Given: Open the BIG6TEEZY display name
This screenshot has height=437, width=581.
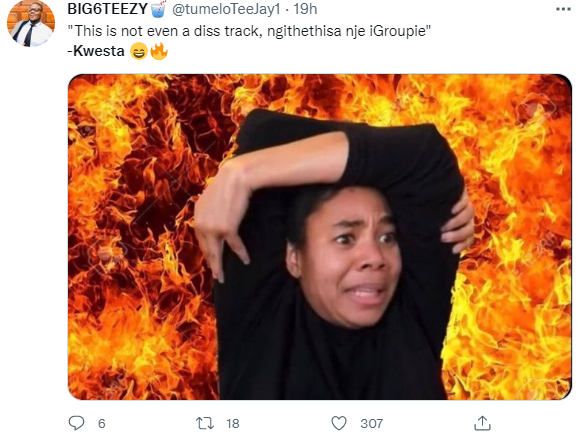Looking at the screenshot, I should pyautogui.click(x=107, y=9).
